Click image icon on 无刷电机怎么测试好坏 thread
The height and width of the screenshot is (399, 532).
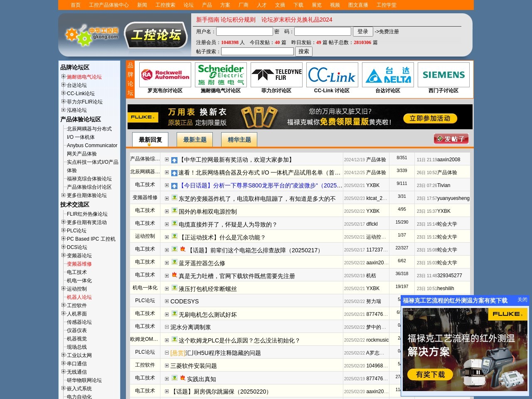(x=175, y=314)
